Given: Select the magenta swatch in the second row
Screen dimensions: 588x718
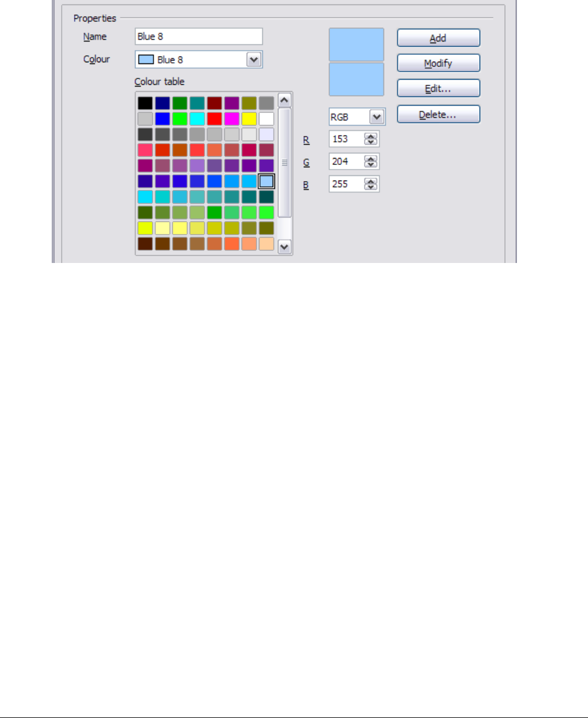Looking at the screenshot, I should (x=232, y=119).
